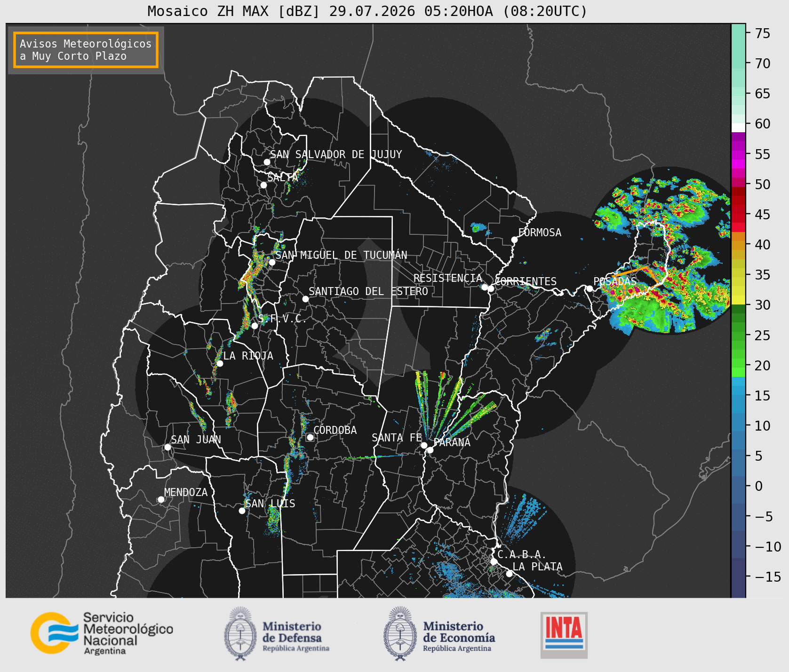Click the yellow 30 dBZ color band
Image resolution: width=789 pixels, height=672 pixels.
pyautogui.click(x=738, y=300)
